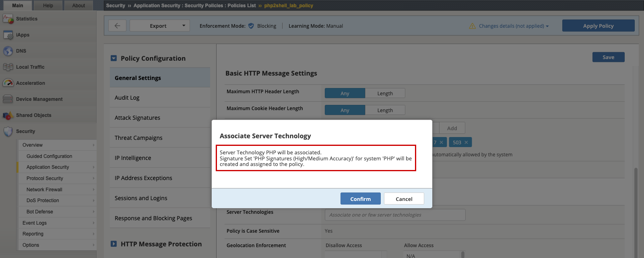Open the Export dropdown
The height and width of the screenshot is (258, 644).
tap(160, 26)
